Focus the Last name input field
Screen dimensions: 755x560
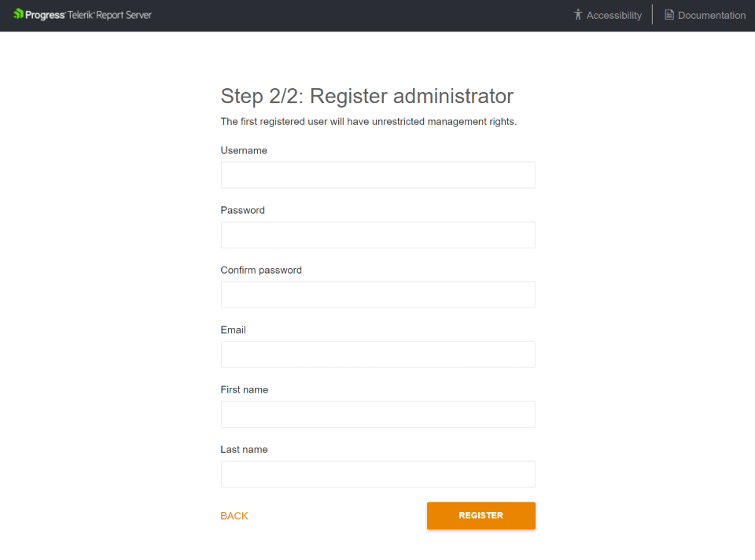[378, 474]
